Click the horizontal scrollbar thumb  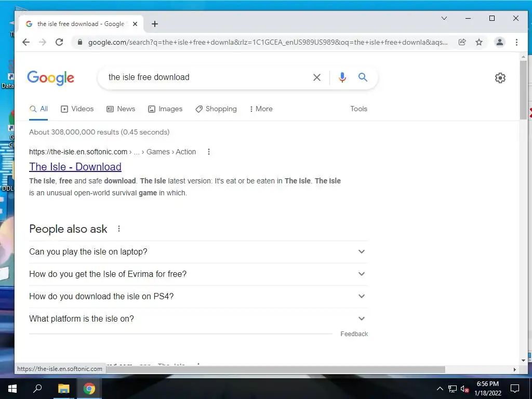click(x=275, y=369)
